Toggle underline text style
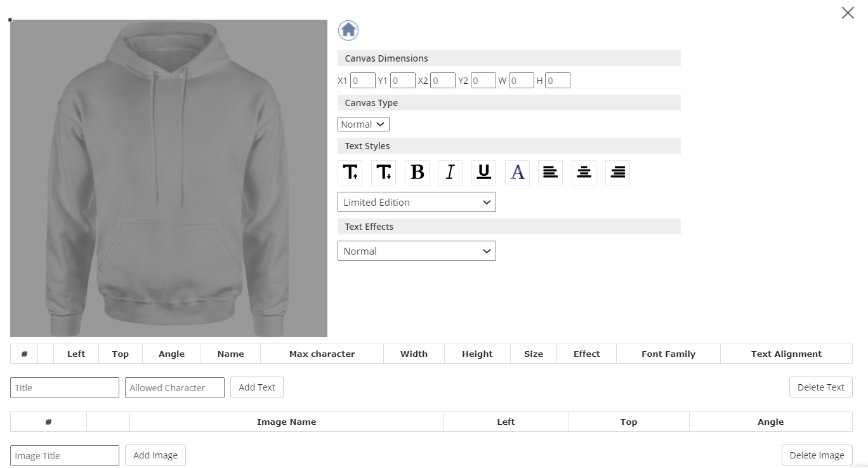Viewport: 868px width, 468px height. [x=483, y=172]
